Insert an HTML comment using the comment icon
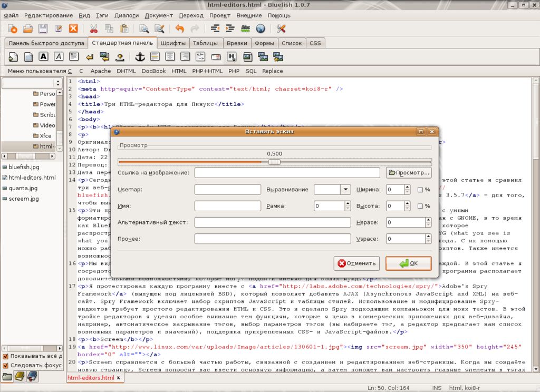 coord(200,57)
